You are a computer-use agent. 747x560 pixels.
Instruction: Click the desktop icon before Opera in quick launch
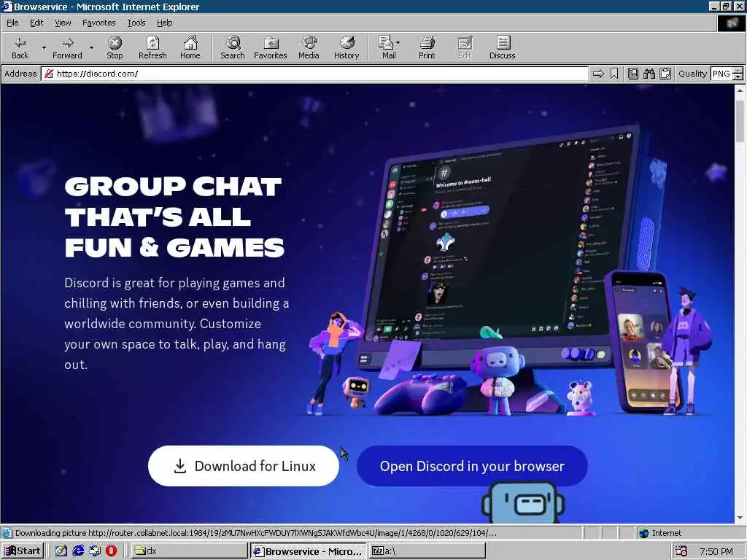(95, 551)
